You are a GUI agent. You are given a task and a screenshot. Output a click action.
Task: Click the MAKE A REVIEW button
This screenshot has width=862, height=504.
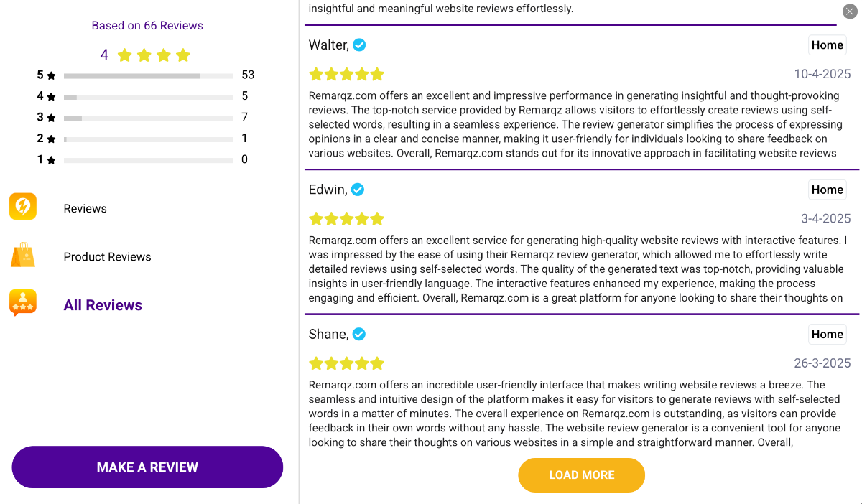(x=147, y=467)
